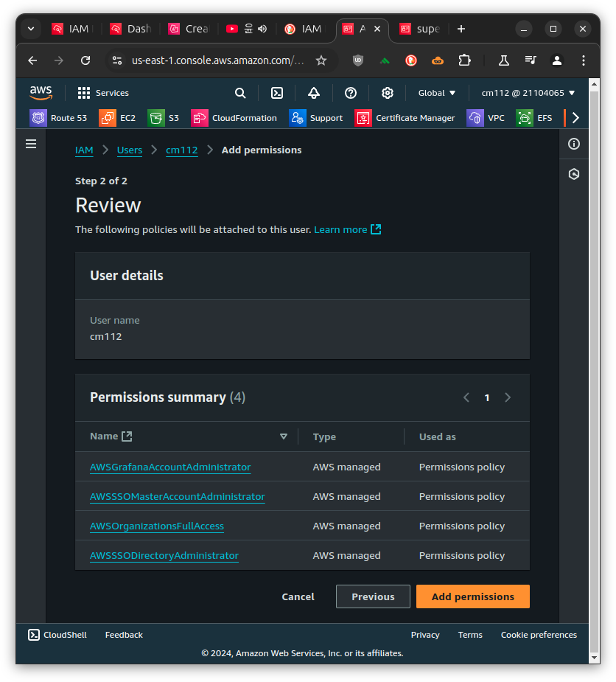Go to next permissions summary page
The height and width of the screenshot is (682, 616).
point(508,397)
